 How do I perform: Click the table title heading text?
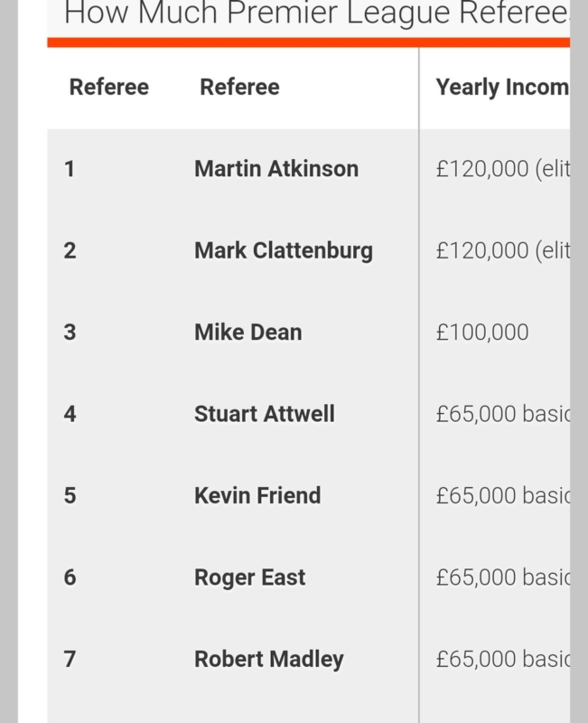click(x=316, y=13)
